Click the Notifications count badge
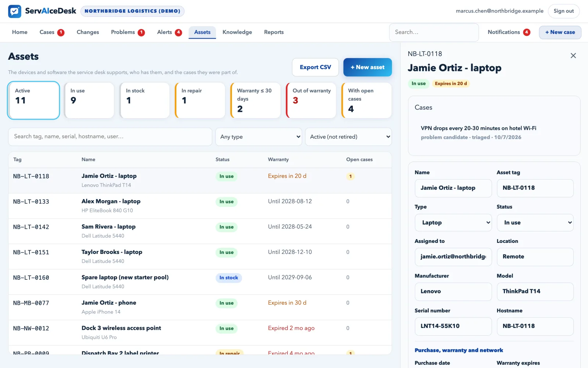The width and height of the screenshot is (588, 368). pyautogui.click(x=527, y=32)
